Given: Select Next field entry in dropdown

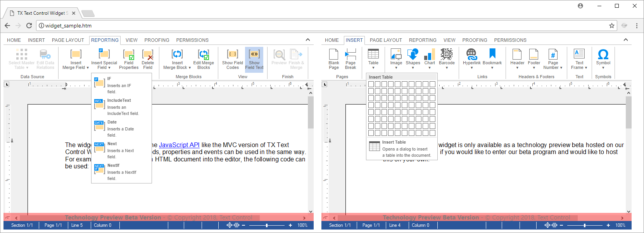Looking at the screenshot, I should point(121,150).
